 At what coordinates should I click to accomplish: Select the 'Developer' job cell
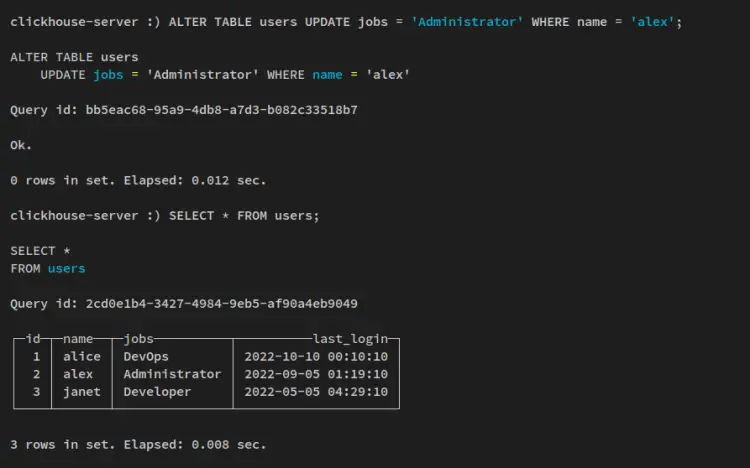pos(157,392)
